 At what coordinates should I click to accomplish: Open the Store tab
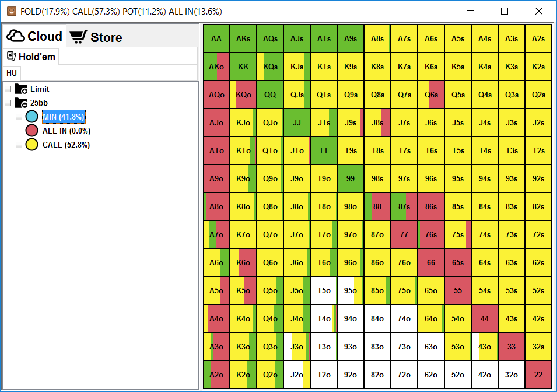95,37
